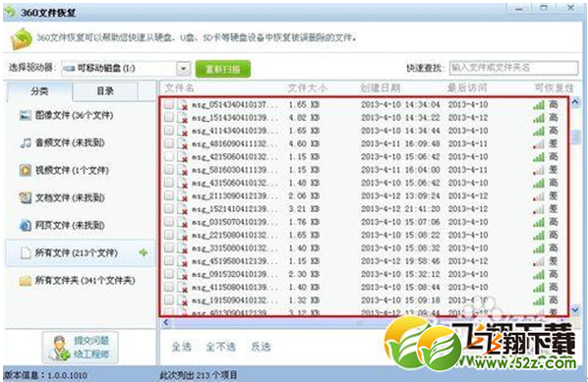
Task: Sort by the 文件名 column header
Action: (179, 88)
